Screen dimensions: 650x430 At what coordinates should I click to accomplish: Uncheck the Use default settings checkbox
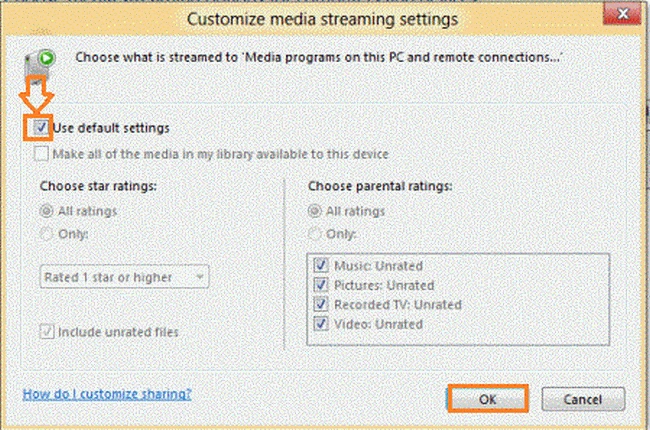(x=41, y=127)
